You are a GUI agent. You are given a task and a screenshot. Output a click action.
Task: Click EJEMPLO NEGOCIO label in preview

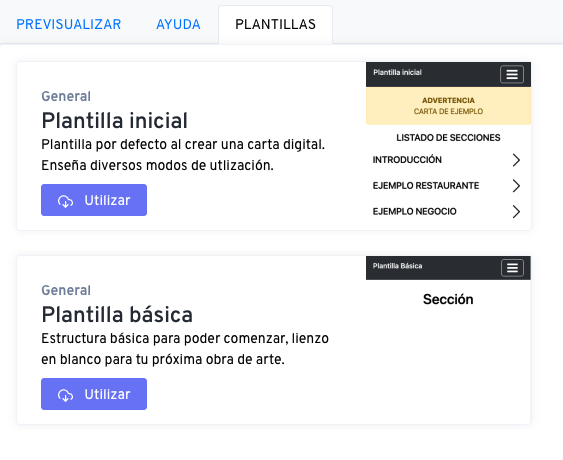click(x=414, y=211)
